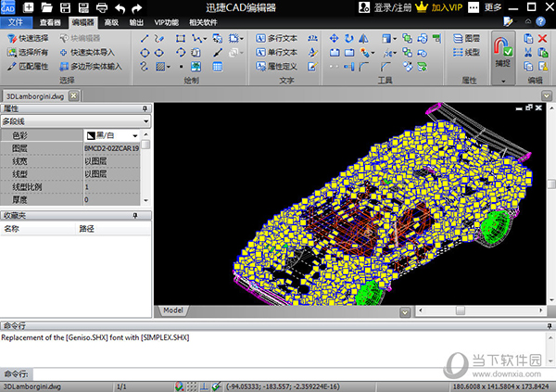Viewport: 556px width, 392px height.
Task: Select the Ellipse drawing tool
Action: coord(159,53)
